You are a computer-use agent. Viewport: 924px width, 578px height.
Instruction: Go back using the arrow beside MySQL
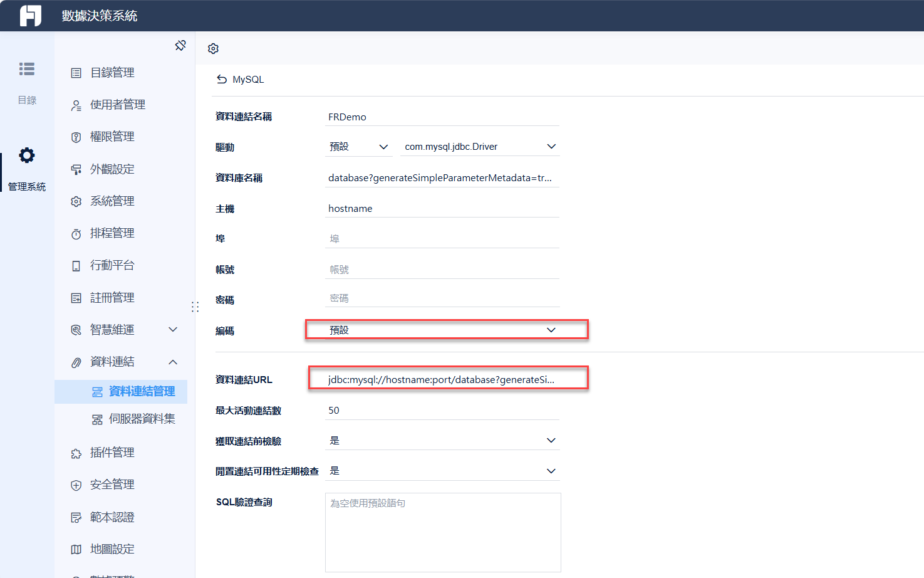point(222,79)
